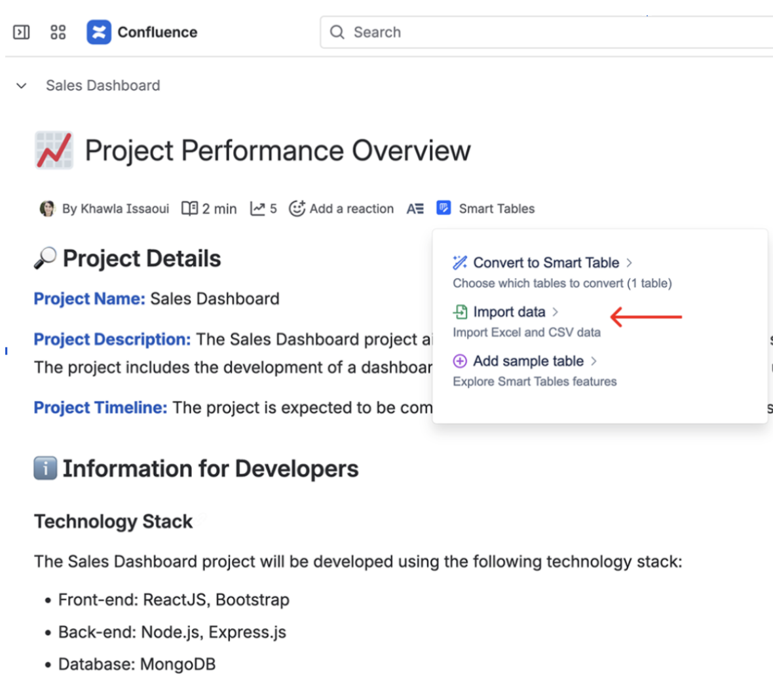Viewport: 773px width, 700px height.
Task: Click the purple plus sample table icon
Action: coord(460,361)
